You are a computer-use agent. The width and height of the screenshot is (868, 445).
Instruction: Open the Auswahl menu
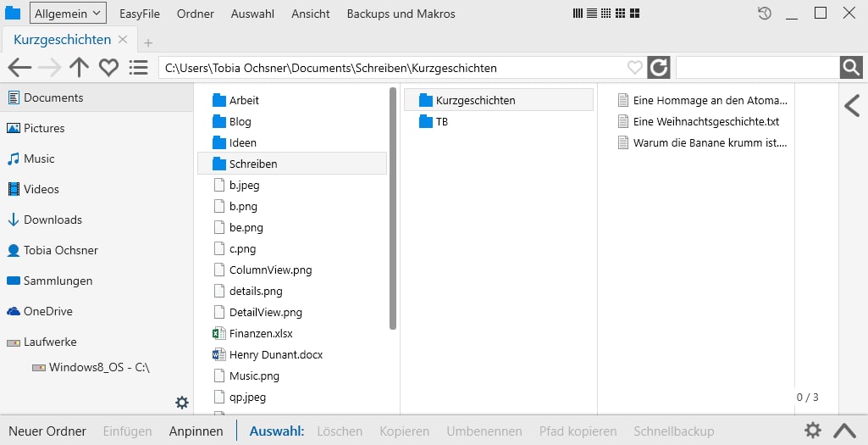(252, 14)
